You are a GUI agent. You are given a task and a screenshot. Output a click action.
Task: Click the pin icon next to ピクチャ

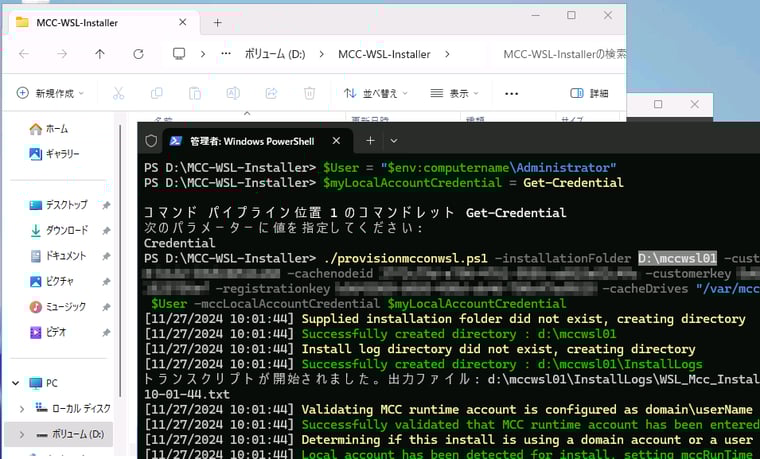pos(106,282)
